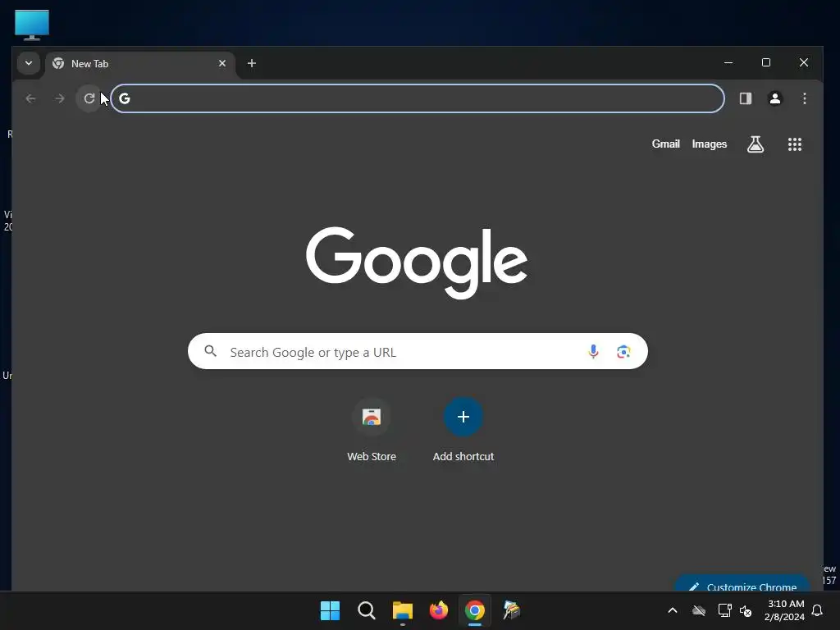
Task: Focus the Chrome address bar
Action: 418,98
